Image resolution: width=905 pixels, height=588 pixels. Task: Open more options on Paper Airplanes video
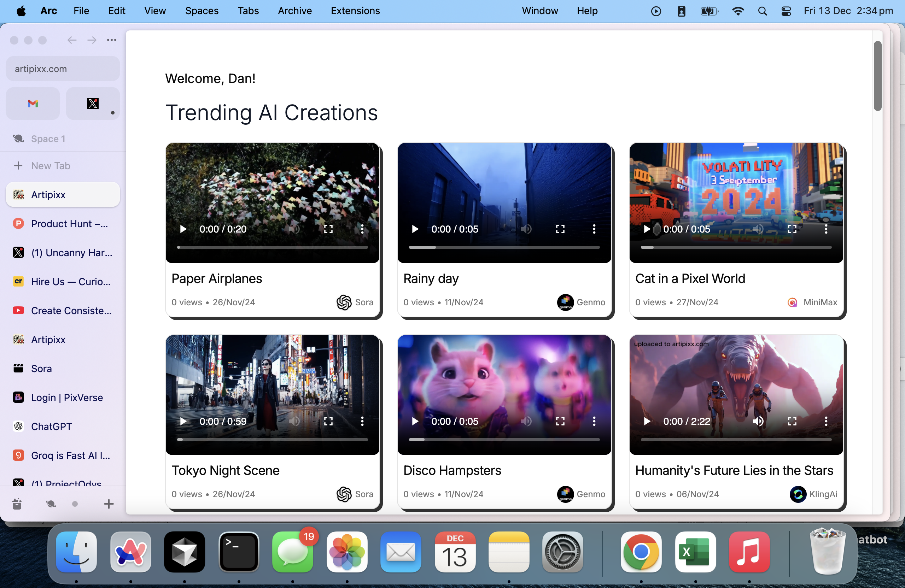[x=362, y=229]
